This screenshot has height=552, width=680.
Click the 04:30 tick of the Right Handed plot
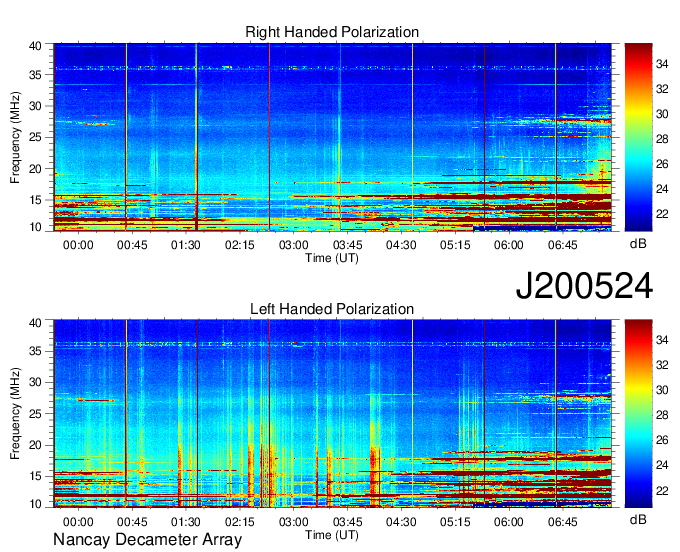click(x=401, y=245)
